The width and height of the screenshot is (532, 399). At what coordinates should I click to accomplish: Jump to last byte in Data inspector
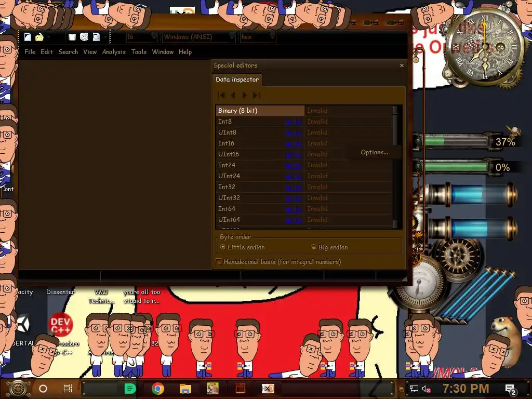(x=257, y=96)
